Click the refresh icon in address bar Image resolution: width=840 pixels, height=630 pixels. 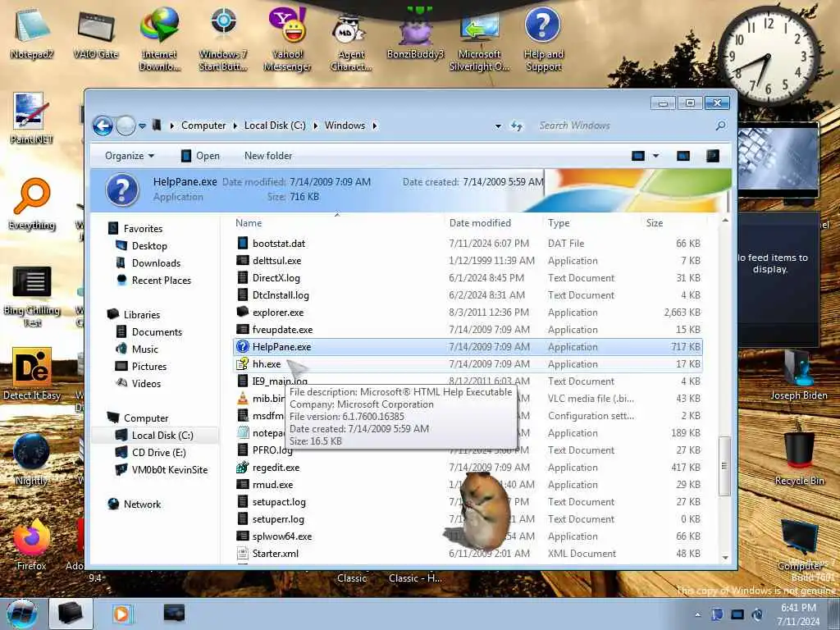517,126
